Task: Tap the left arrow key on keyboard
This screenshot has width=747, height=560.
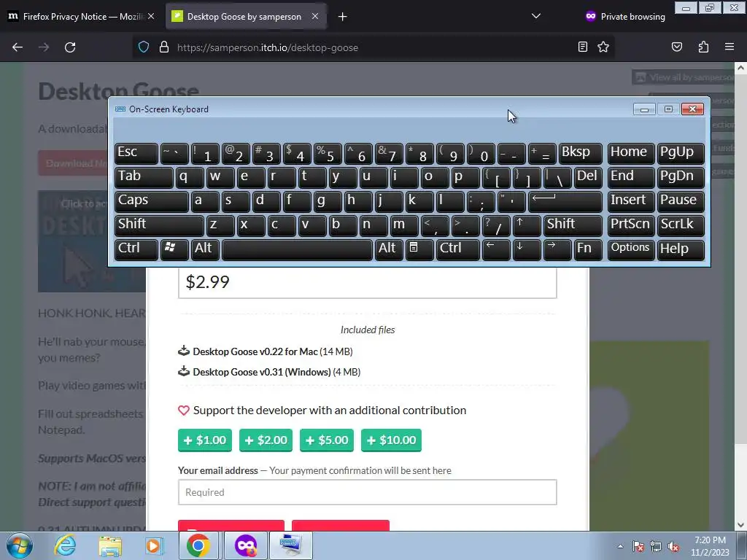Action: pos(496,249)
